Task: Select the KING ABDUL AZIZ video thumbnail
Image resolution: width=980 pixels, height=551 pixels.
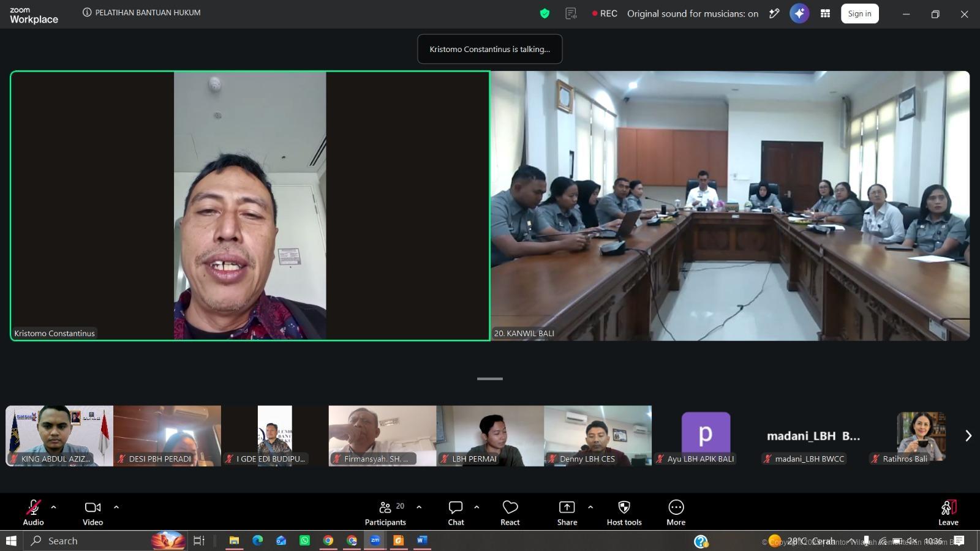Action: pos(59,436)
